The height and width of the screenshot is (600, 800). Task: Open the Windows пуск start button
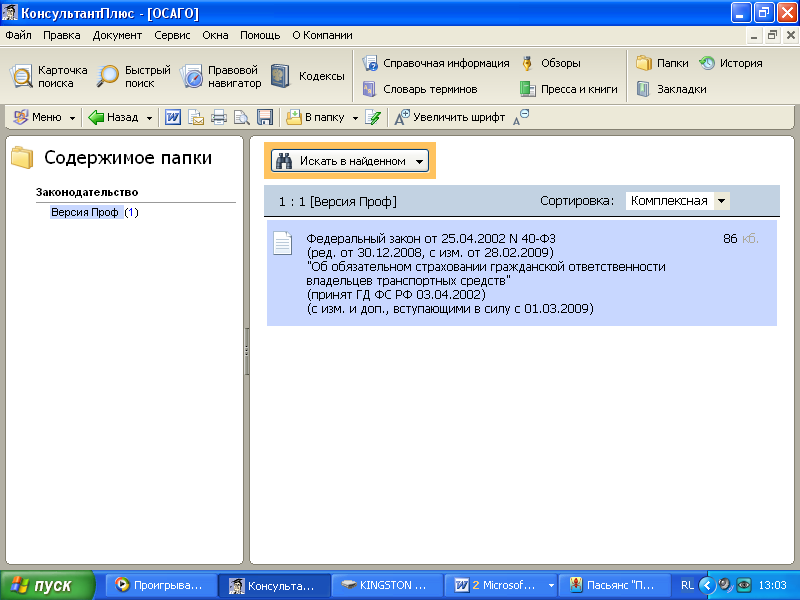[47, 585]
